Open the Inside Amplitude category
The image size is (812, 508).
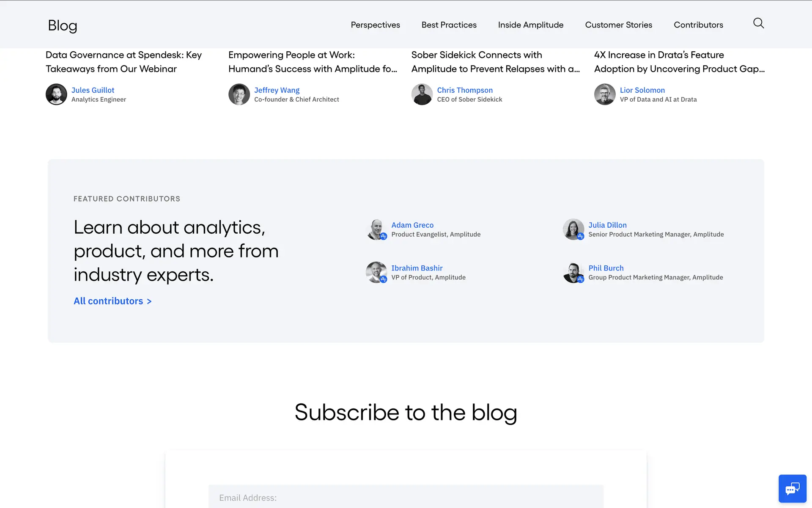(x=530, y=25)
